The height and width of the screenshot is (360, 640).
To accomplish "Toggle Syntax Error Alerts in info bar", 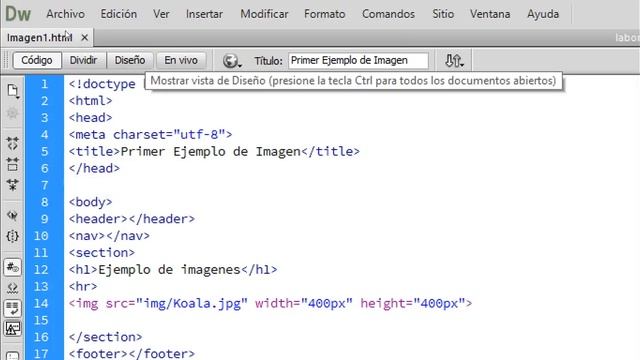I will click(12, 329).
